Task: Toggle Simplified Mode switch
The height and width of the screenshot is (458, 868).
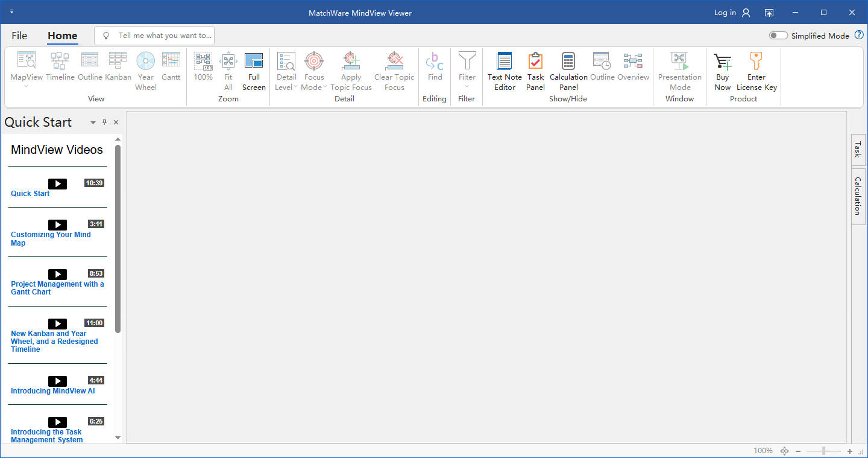Action: click(x=778, y=36)
